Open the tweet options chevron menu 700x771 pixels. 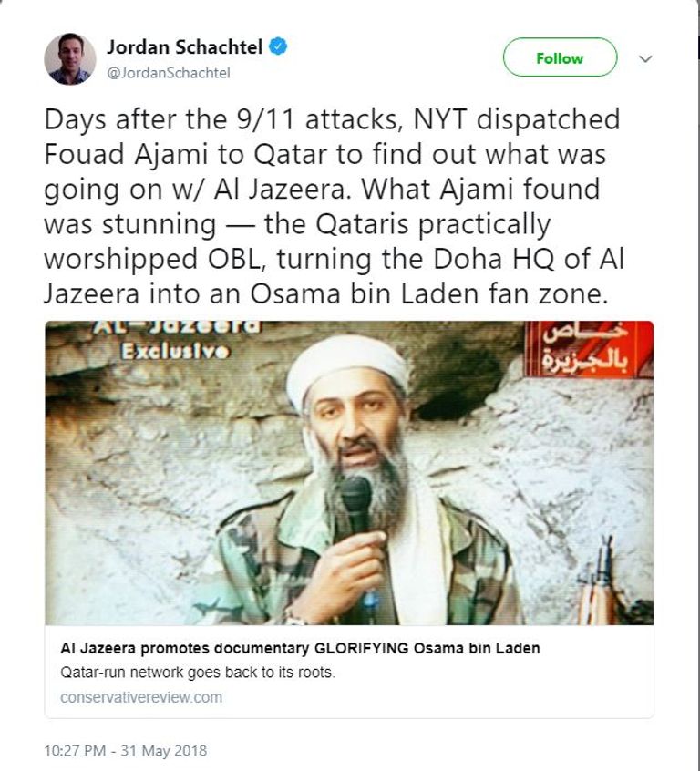pos(645,58)
